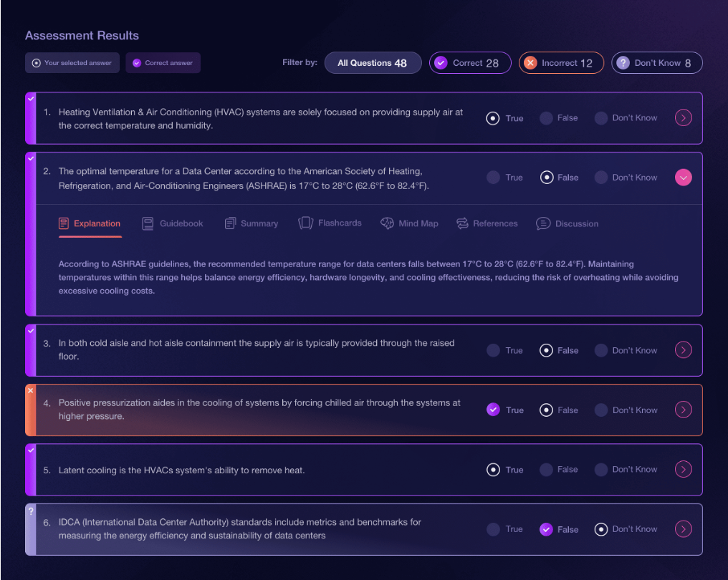Switch to the Summary tab
The width and height of the screenshot is (728, 580).
click(x=252, y=223)
